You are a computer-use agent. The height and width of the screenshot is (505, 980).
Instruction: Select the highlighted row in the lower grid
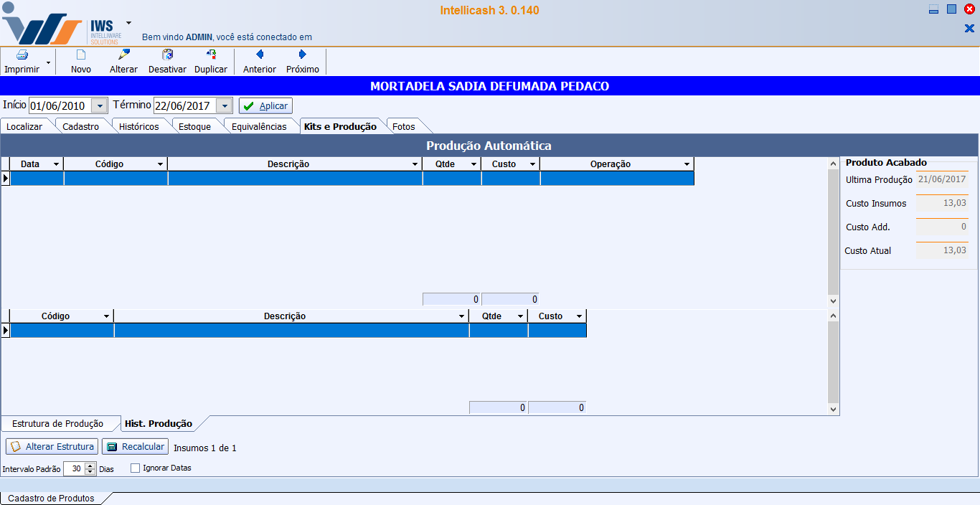coord(298,330)
